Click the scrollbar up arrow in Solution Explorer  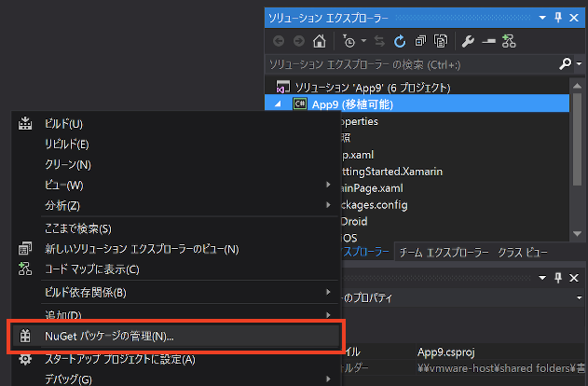pos(577,86)
